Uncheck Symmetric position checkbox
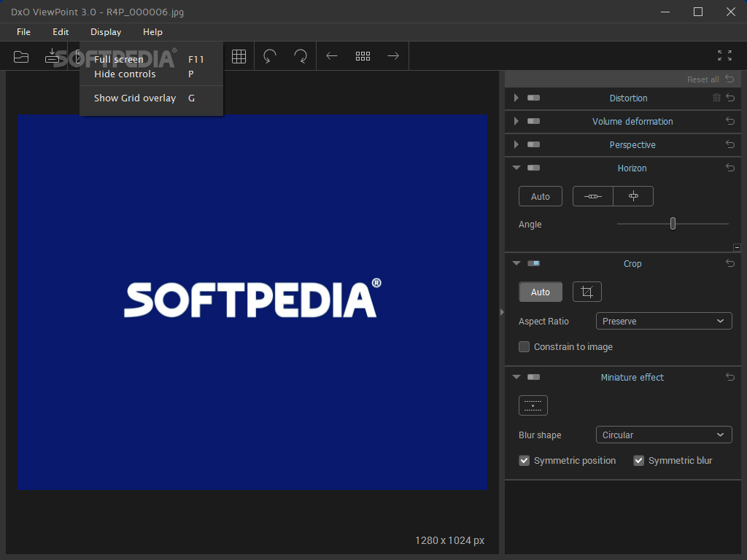Viewport: 747px width, 560px height. pos(524,461)
